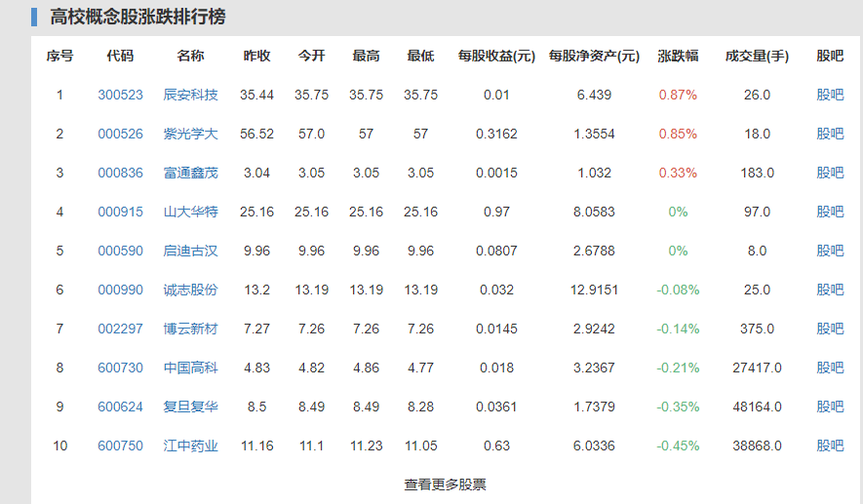
Task: Click stock name 复旦复华
Action: pos(190,407)
